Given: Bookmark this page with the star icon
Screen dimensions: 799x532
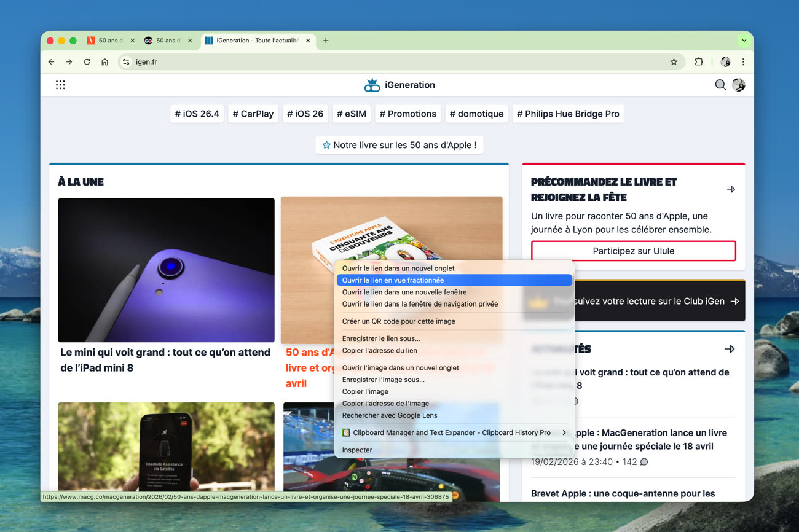Looking at the screenshot, I should 674,62.
